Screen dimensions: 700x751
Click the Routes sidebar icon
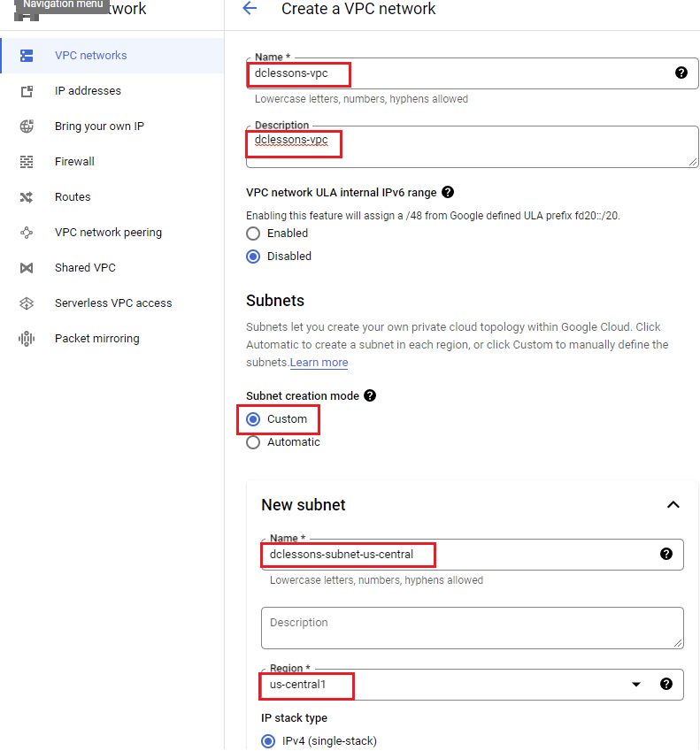tap(27, 197)
